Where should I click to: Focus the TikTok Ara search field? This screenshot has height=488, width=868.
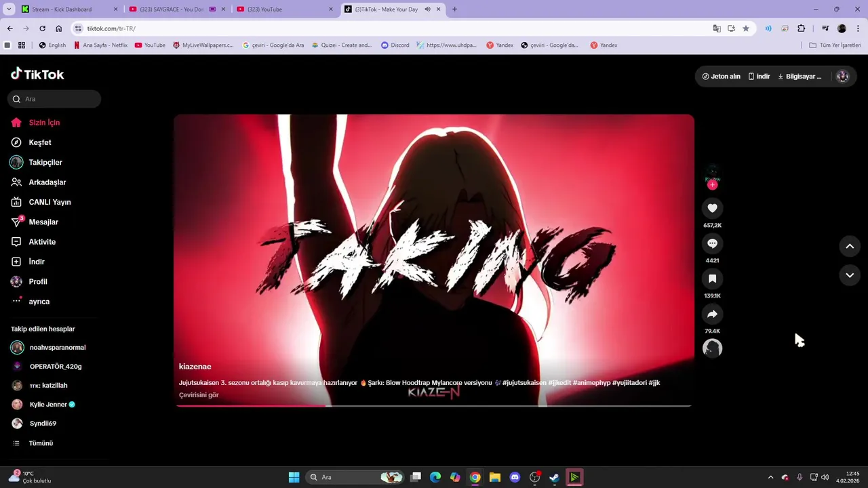pyautogui.click(x=54, y=99)
